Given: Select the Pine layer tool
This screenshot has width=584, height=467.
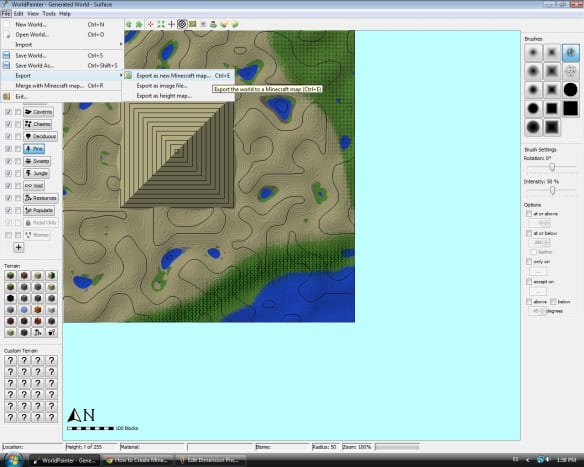Looking at the screenshot, I should coord(34,149).
